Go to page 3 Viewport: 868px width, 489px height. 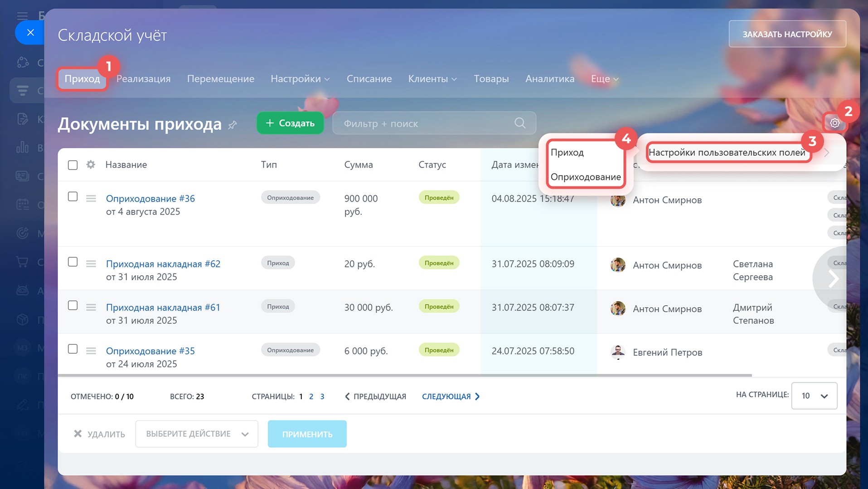point(322,396)
